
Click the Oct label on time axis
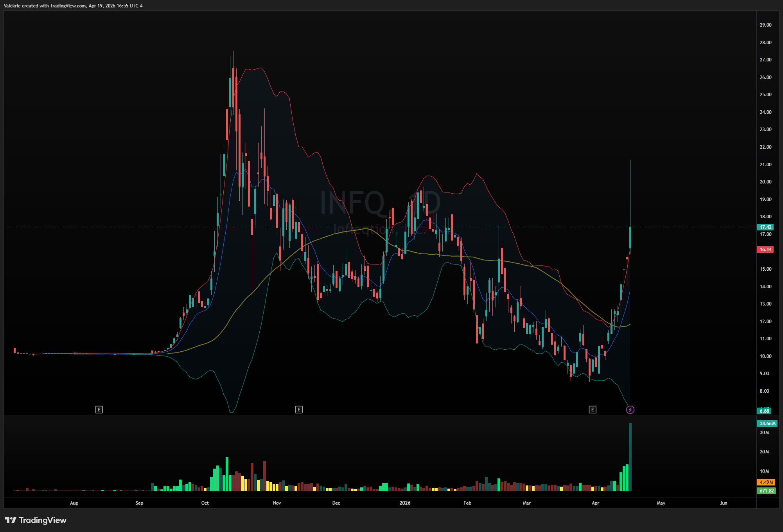click(205, 503)
